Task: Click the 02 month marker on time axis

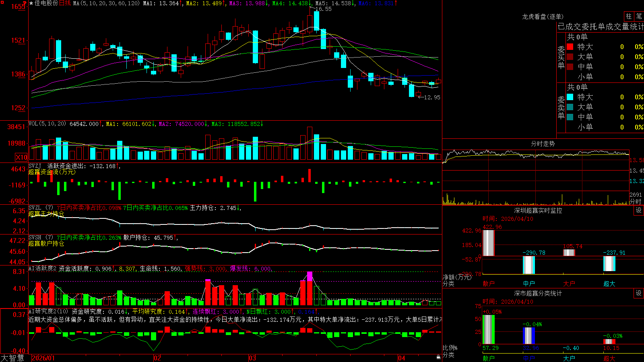Action: [157, 358]
